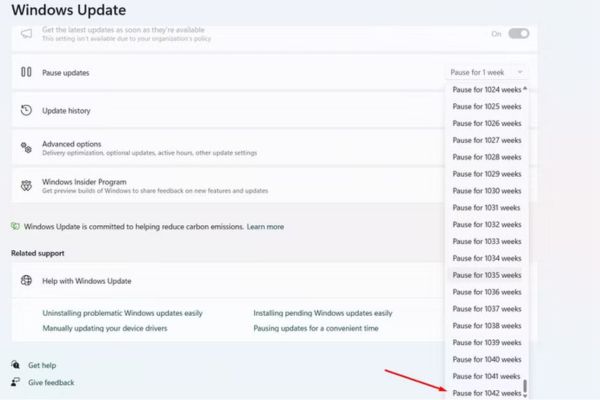The height and width of the screenshot is (400, 600).
Task: Open Windows Insider Program settings
Action: click(x=228, y=186)
